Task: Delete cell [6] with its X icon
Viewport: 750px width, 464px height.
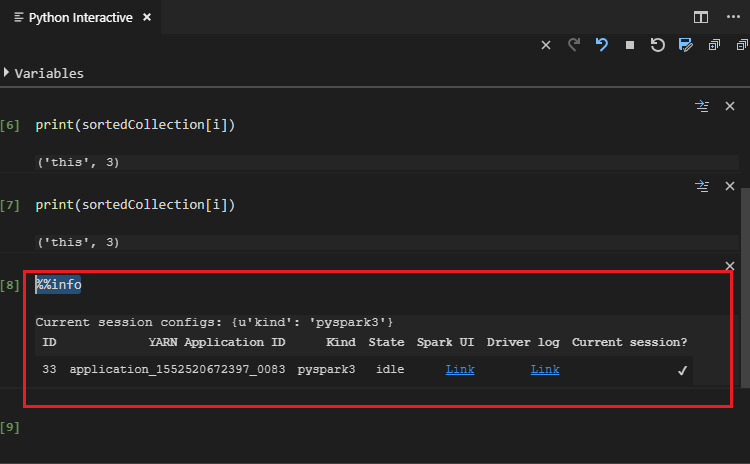Action: pos(729,106)
